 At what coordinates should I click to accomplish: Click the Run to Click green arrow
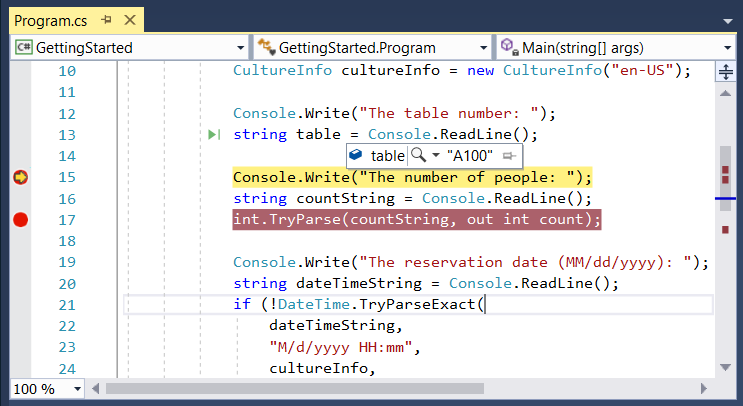(213, 135)
